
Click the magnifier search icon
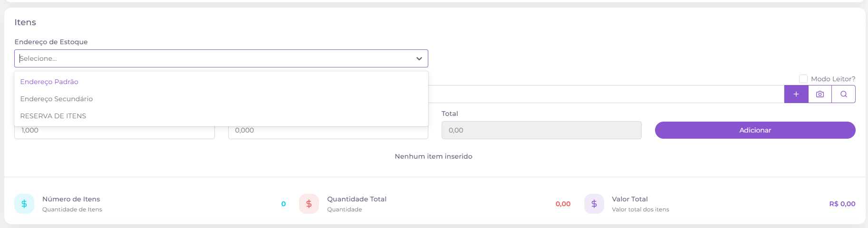click(844, 94)
